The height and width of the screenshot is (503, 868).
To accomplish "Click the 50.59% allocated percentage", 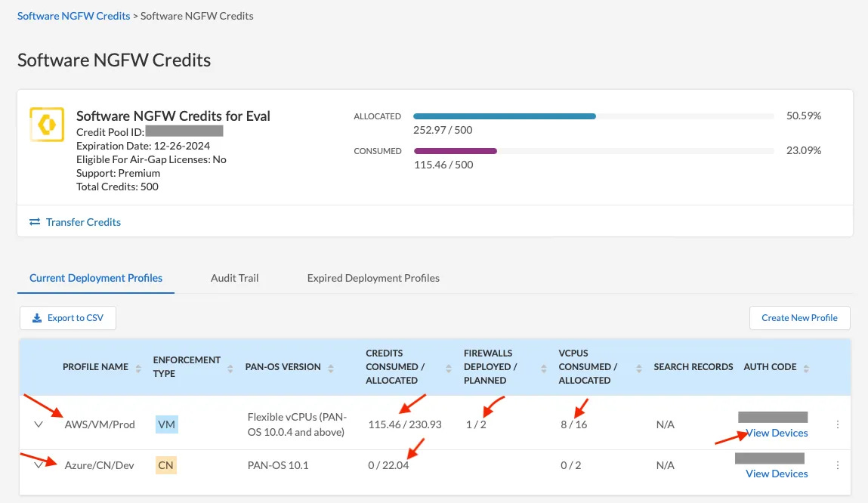I will (804, 116).
